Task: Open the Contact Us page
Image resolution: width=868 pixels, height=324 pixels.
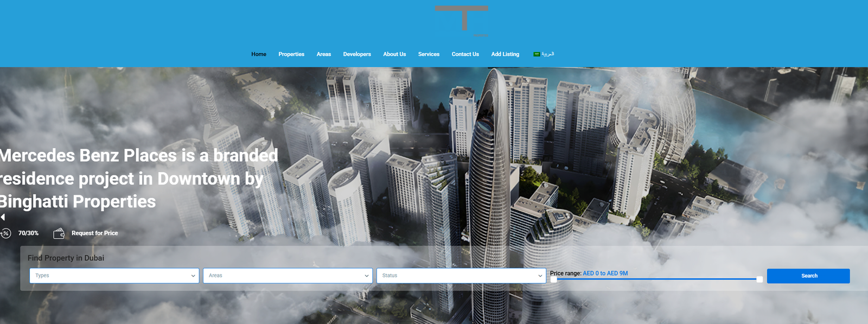Action: click(x=465, y=54)
